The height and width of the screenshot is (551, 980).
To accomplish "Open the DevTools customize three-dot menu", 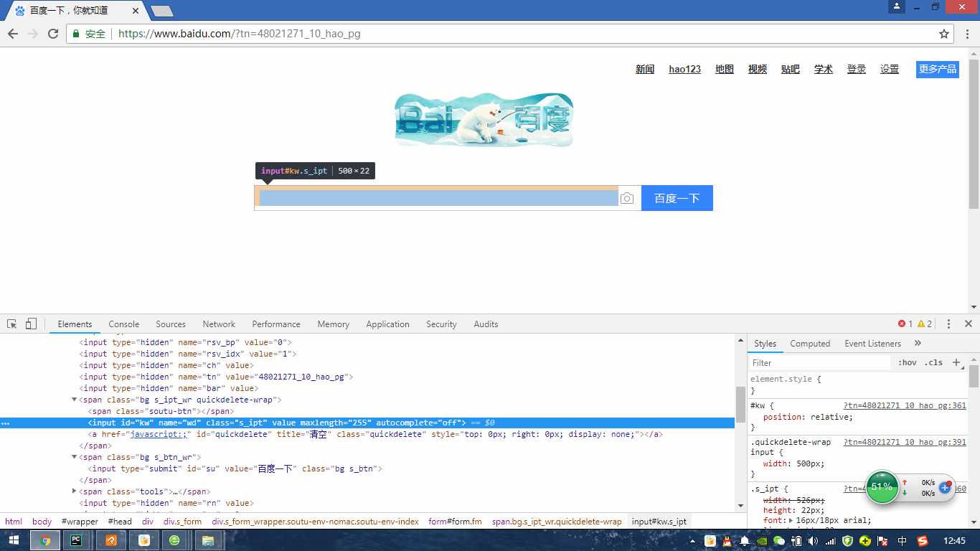I will tap(948, 324).
